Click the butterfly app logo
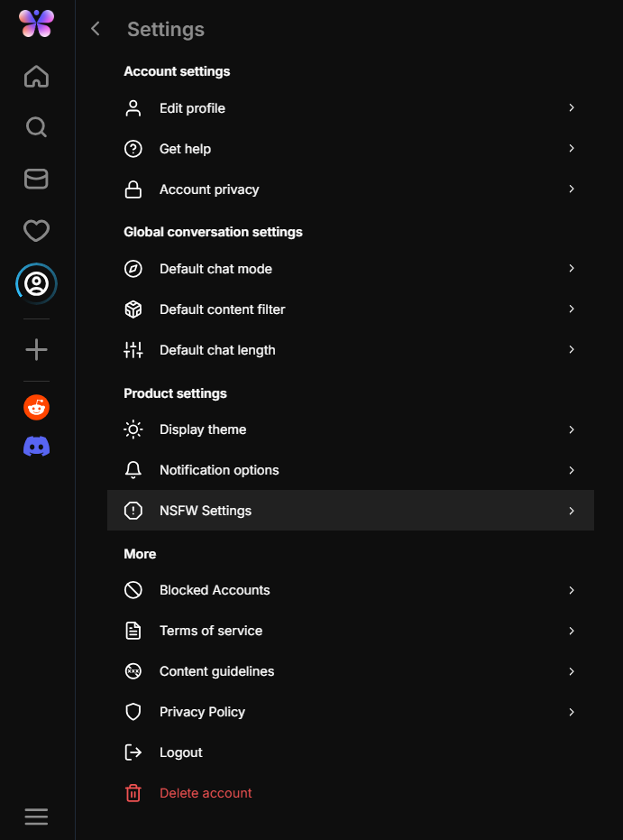The image size is (623, 840). [36, 23]
